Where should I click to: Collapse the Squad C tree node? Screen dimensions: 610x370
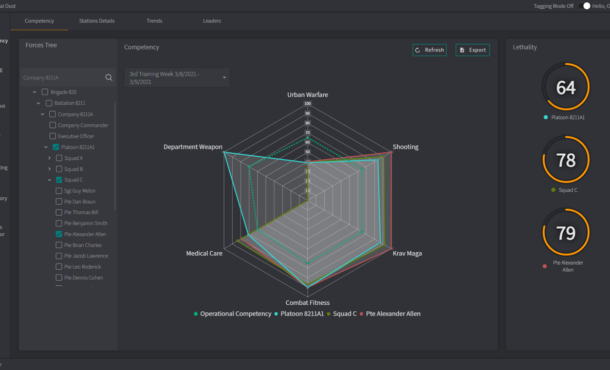tap(49, 180)
